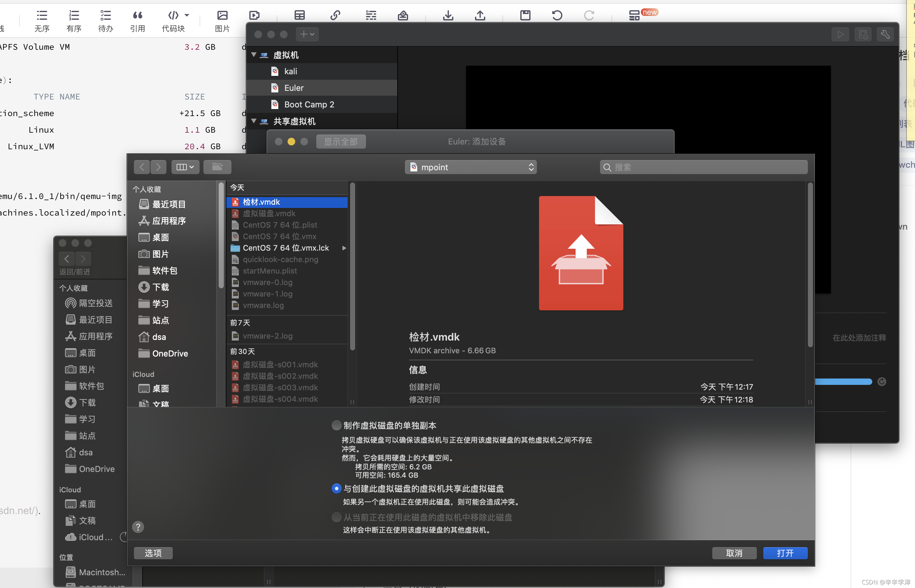The image size is (915, 588).
Task: Click the ordered list (有序) toolbar icon
Action: click(x=74, y=15)
